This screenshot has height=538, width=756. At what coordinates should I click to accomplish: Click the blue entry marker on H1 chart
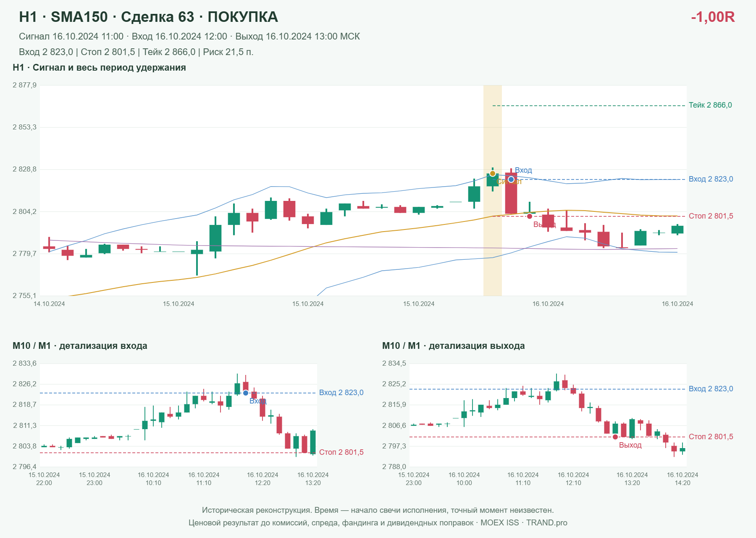511,179
